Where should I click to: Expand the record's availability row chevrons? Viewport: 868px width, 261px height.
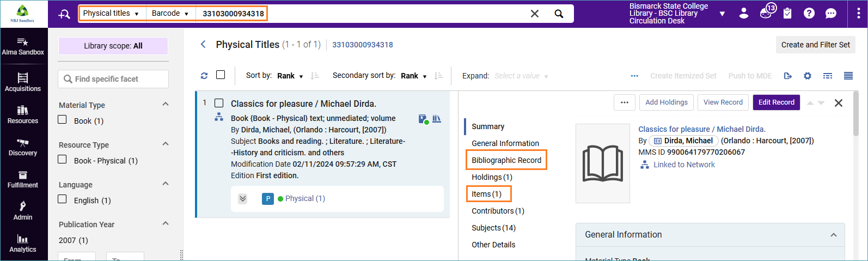point(243,199)
